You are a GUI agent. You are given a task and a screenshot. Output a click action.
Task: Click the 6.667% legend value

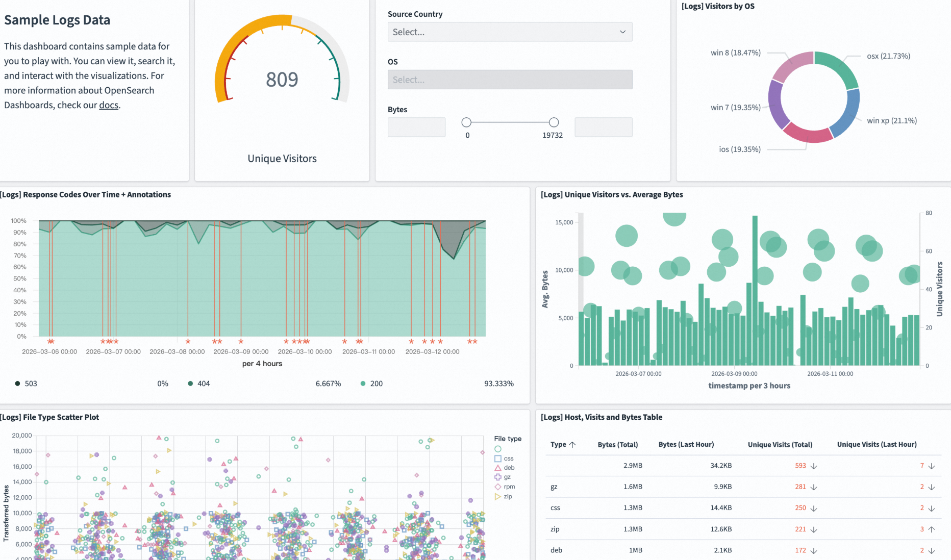pos(328,384)
